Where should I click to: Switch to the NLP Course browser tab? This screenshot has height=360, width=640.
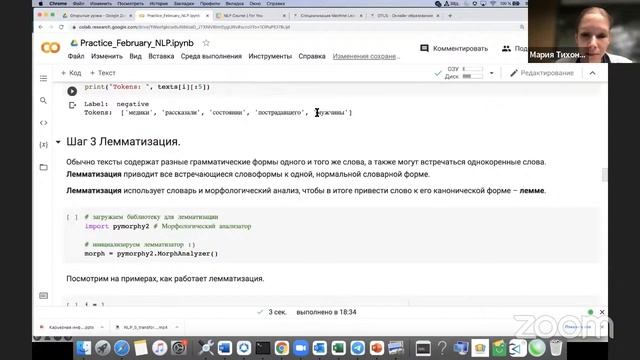[251, 16]
